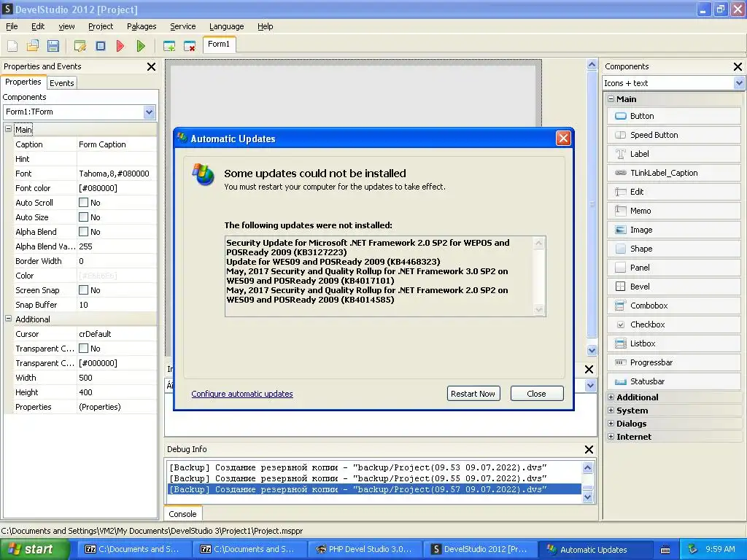Select the Edit component
Viewport: 747px width, 560px height.
point(673,192)
